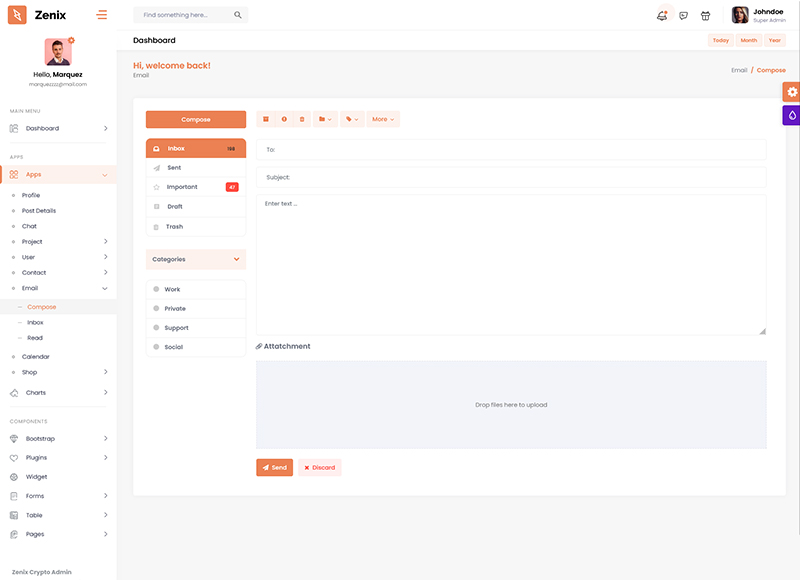Click the gift box icon in the header

[x=705, y=15]
